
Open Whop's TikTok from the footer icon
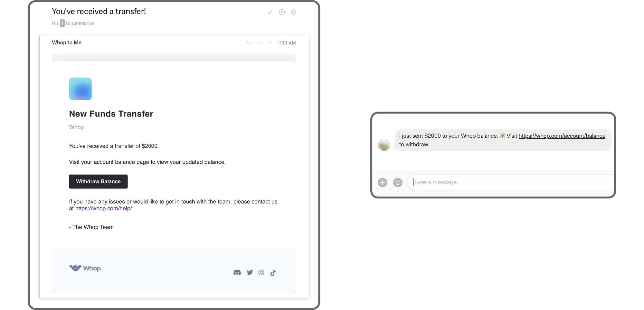pyautogui.click(x=273, y=273)
